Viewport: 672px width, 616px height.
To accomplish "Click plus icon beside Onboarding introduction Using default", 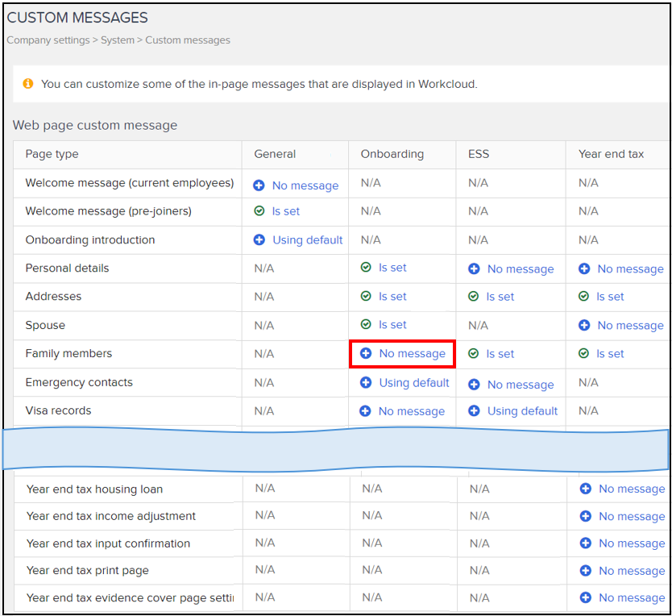I will pyautogui.click(x=259, y=239).
